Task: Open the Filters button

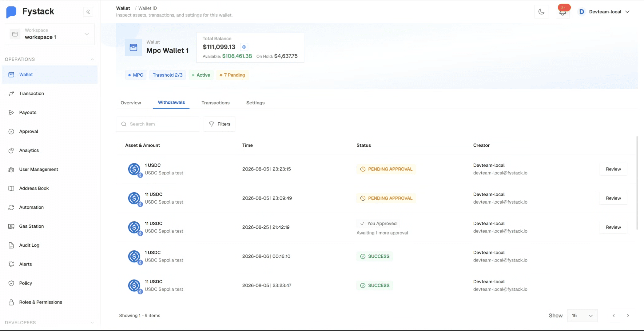Action: coord(219,124)
